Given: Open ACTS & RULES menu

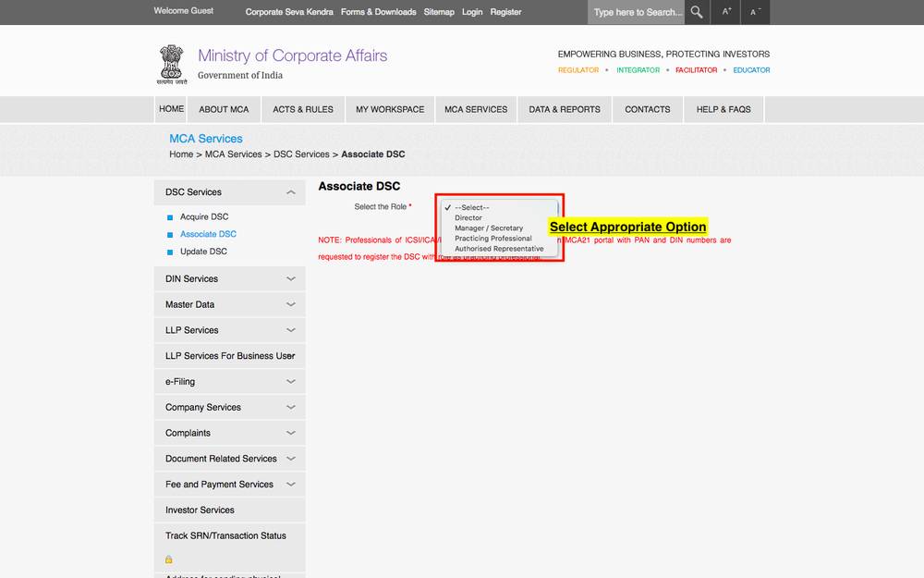Looking at the screenshot, I should point(303,110).
